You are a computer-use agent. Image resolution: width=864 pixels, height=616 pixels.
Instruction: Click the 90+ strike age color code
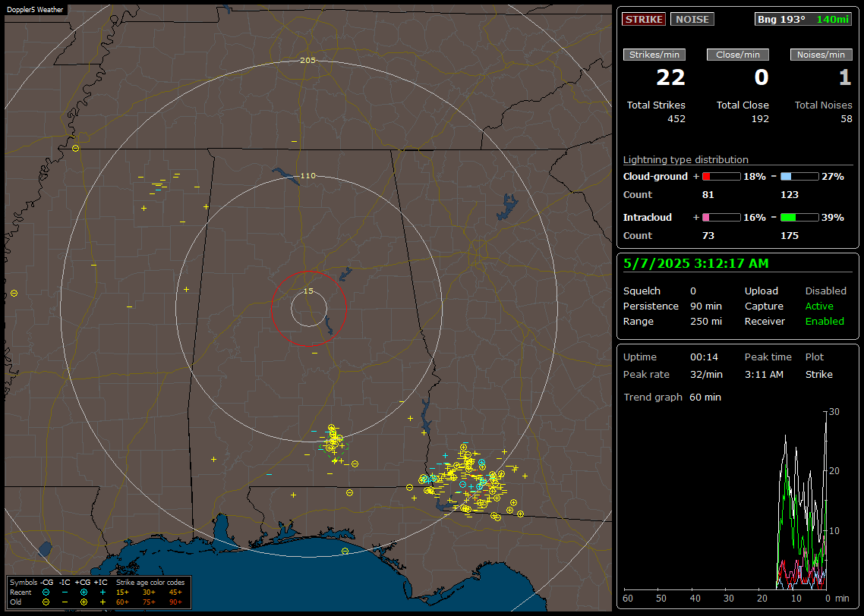coord(175,602)
